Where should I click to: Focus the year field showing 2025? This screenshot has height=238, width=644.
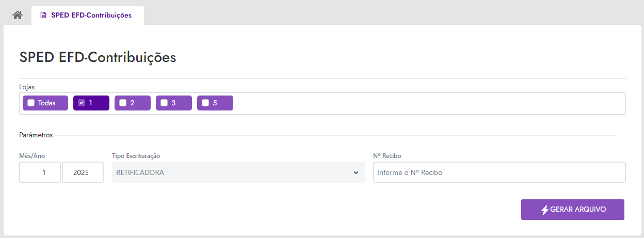pos(83,172)
